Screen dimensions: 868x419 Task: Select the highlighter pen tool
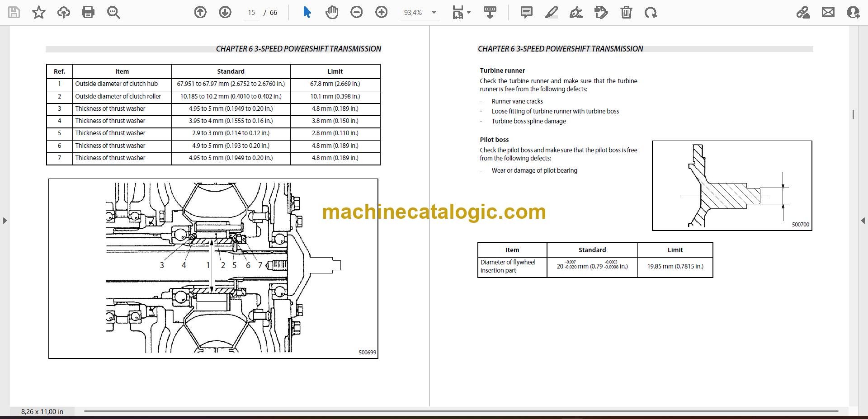point(552,12)
